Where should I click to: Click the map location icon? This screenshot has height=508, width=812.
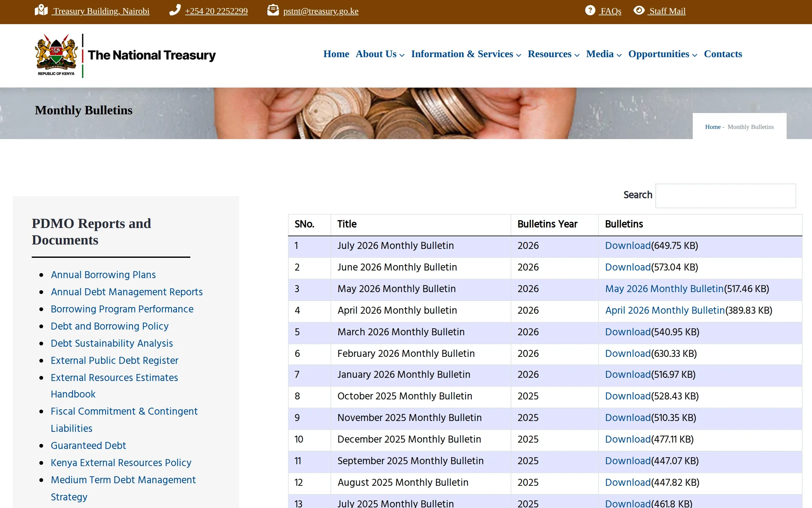point(41,10)
